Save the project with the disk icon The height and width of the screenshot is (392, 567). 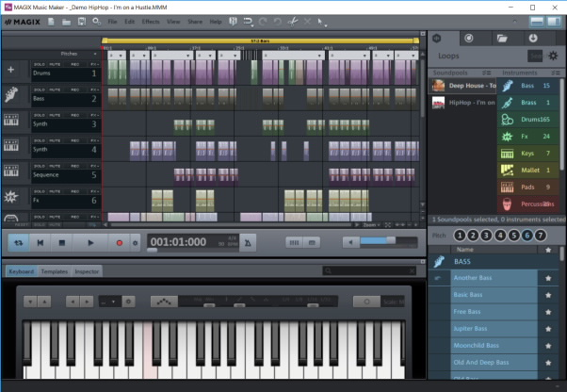click(x=82, y=22)
